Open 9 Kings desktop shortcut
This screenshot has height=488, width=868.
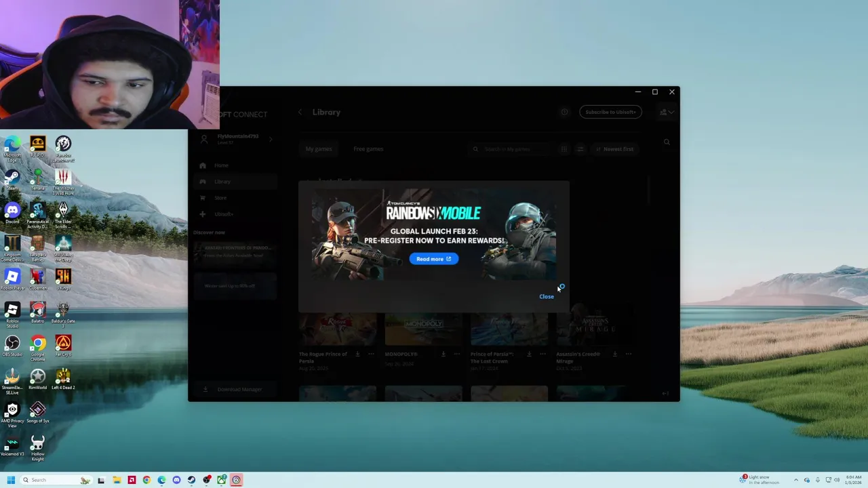pyautogui.click(x=63, y=280)
